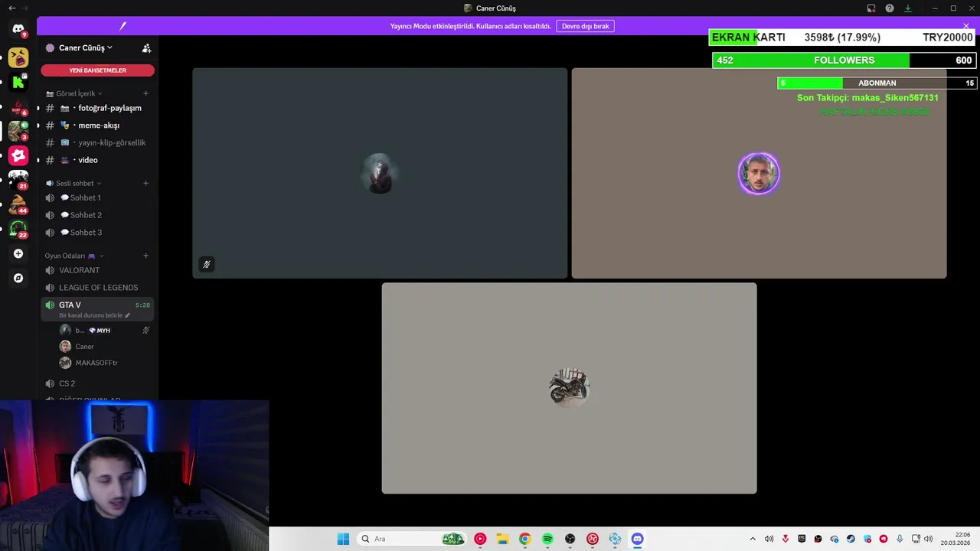Click muted mic icon beside MYH user

pyautogui.click(x=145, y=330)
